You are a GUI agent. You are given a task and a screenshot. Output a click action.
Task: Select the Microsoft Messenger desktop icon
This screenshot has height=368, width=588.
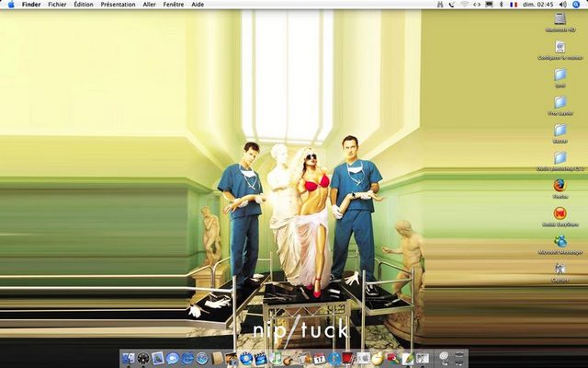click(x=560, y=241)
